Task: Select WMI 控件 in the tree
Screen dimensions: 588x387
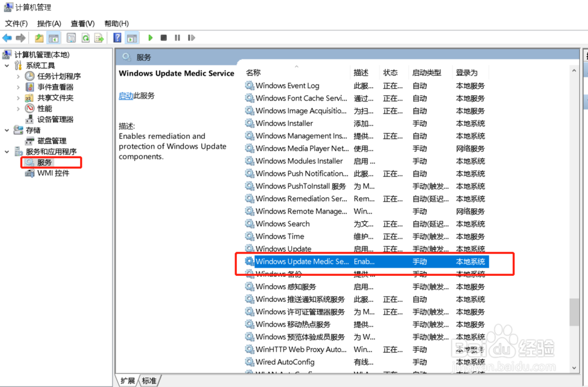Action: click(54, 174)
